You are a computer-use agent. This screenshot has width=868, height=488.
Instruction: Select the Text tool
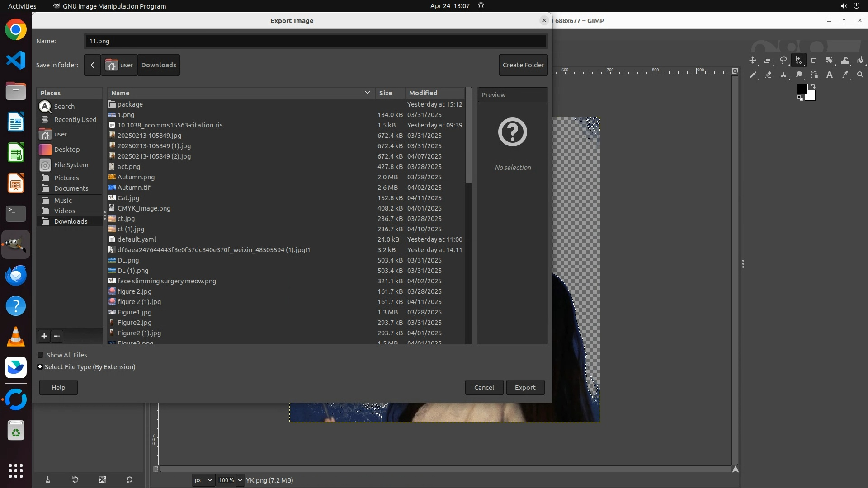[830, 75]
